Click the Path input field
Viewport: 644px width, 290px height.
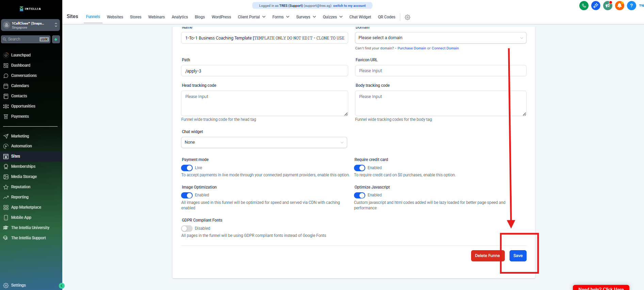click(264, 71)
